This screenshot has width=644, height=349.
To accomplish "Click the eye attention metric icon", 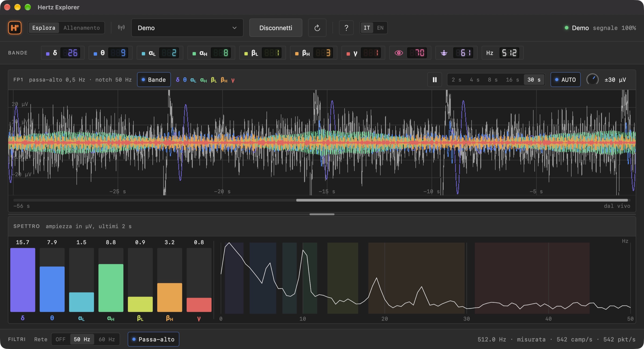I will 398,53.
